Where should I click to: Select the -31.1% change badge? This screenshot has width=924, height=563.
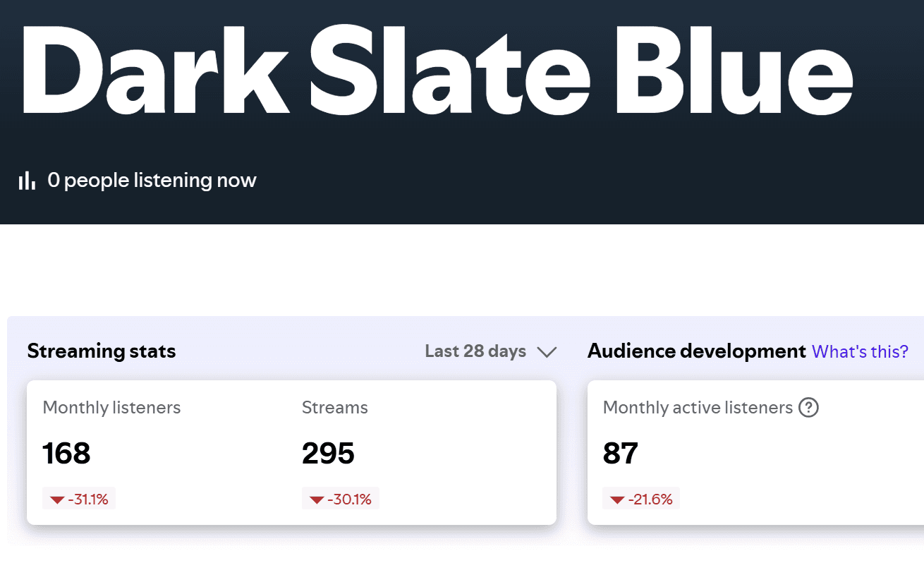point(79,500)
